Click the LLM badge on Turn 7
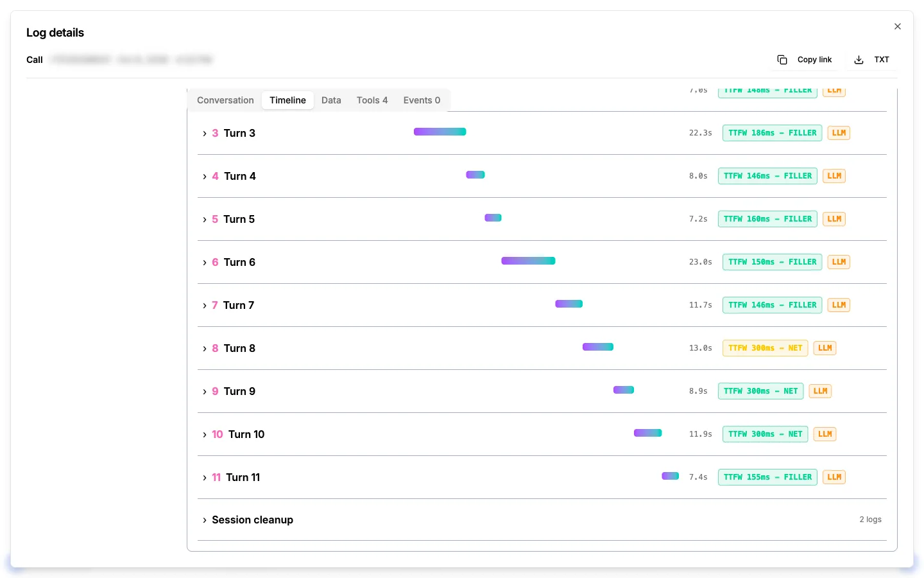Screen dimensions: 924x578 click(x=839, y=305)
